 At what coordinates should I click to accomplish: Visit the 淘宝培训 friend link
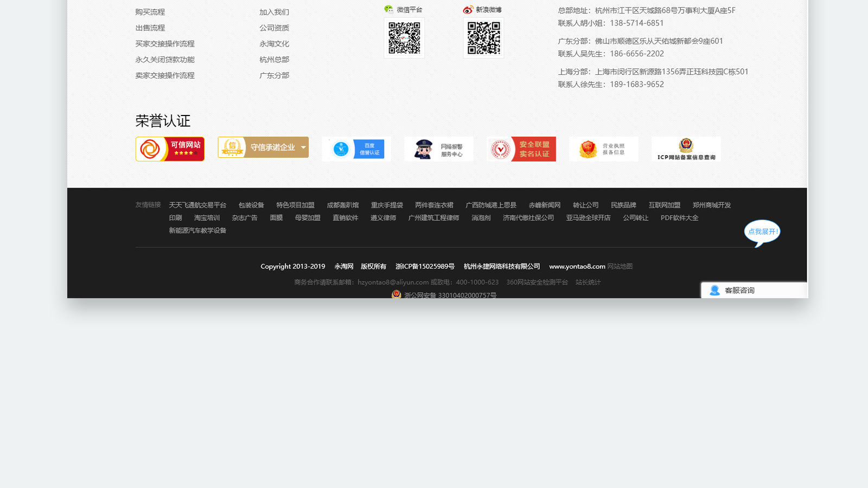(207, 218)
